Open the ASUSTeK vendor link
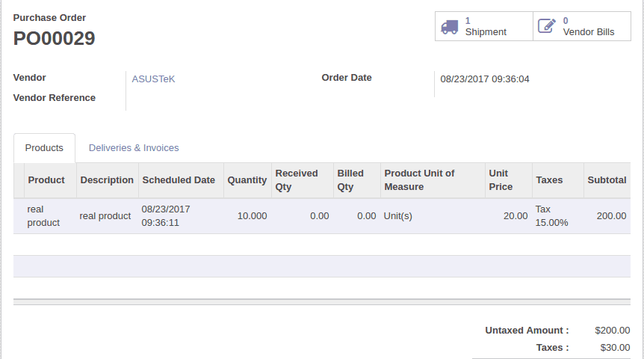Image resolution: width=644 pixels, height=359 pixels. [153, 79]
